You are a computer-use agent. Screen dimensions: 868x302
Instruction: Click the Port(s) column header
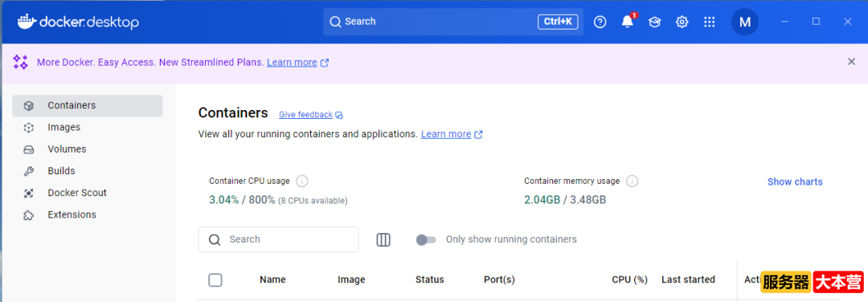(499, 280)
